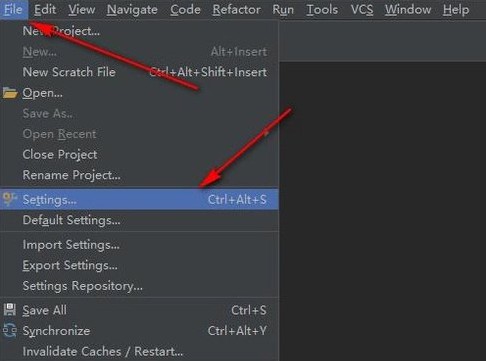Click the wrench icon beside Settings
The width and height of the screenshot is (486, 361).
coord(9,199)
